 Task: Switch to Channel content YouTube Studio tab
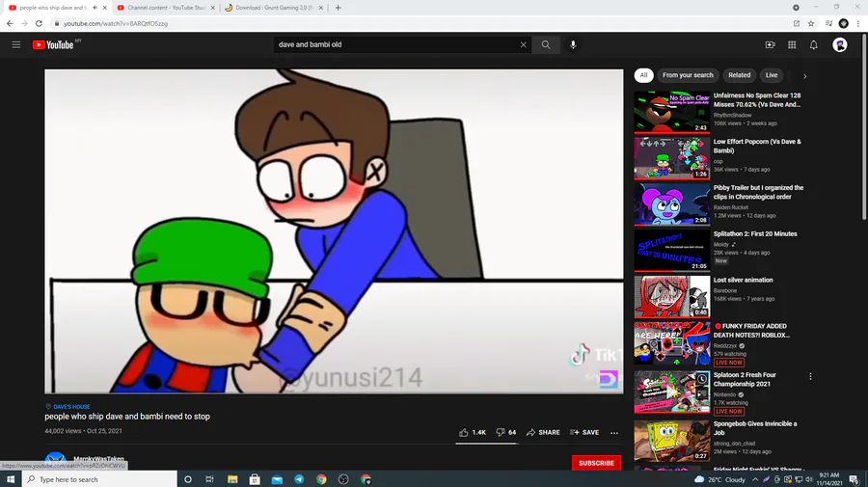tap(166, 8)
